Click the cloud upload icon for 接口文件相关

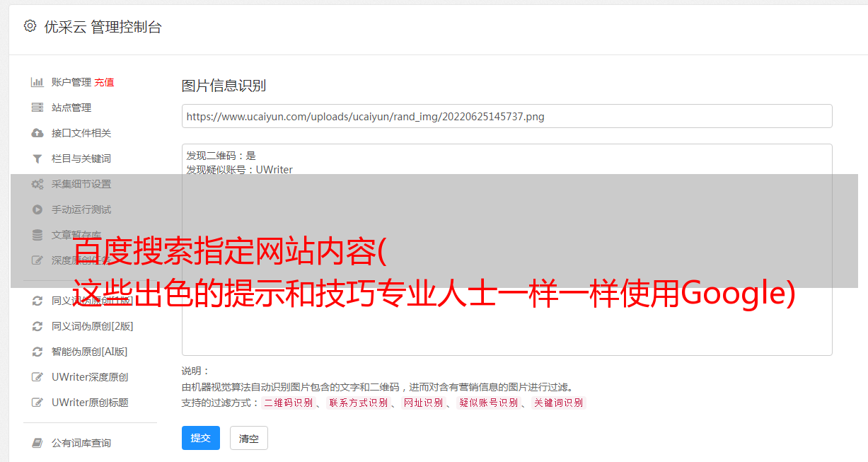(37, 133)
